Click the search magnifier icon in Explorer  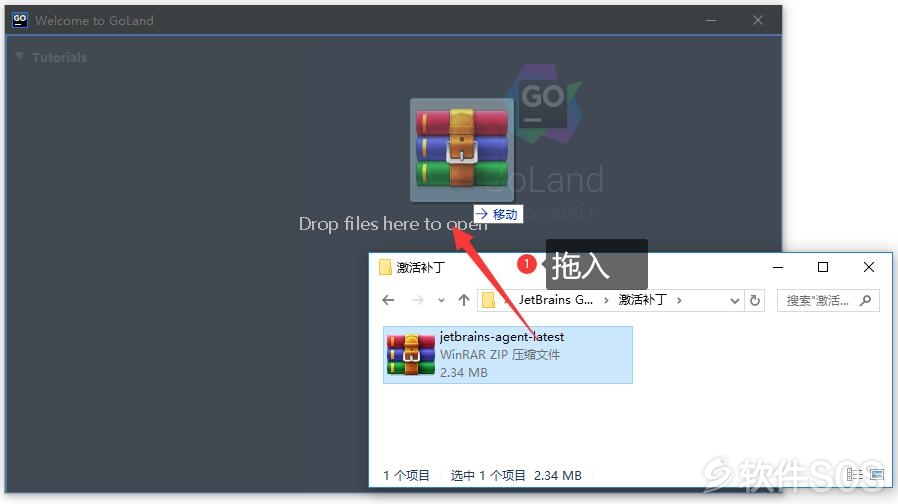tap(865, 300)
